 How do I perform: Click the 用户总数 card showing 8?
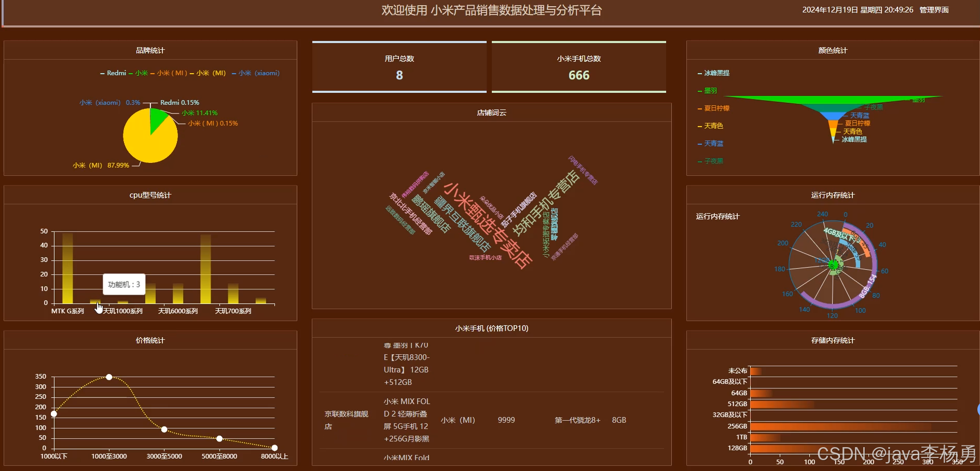click(x=399, y=67)
